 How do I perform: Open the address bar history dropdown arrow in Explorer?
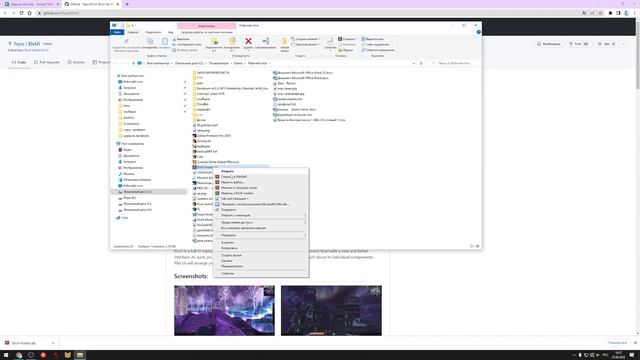click(x=413, y=63)
